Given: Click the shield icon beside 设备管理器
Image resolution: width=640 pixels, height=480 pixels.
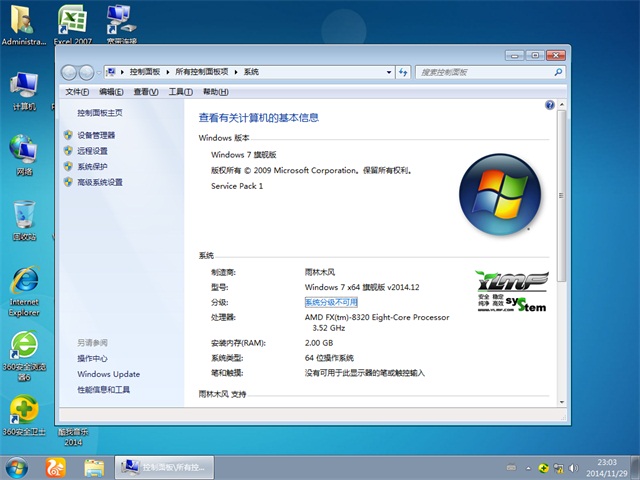Looking at the screenshot, I should coord(68,135).
